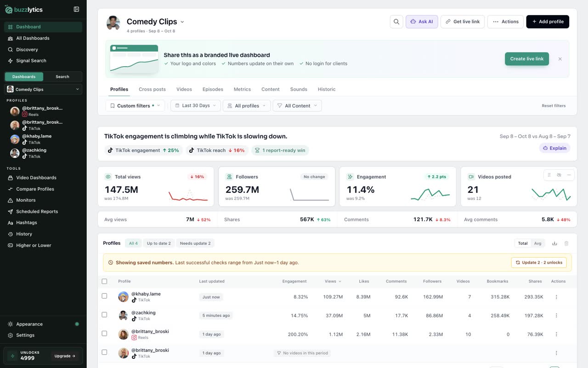Expand the Last 30 Days dropdown
The width and height of the screenshot is (588, 368).
[x=196, y=106]
